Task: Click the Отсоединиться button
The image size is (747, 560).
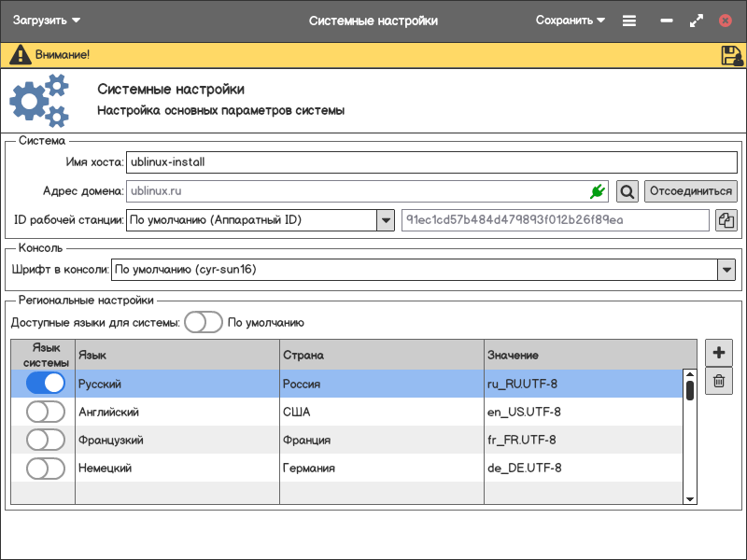Action: pos(691,191)
